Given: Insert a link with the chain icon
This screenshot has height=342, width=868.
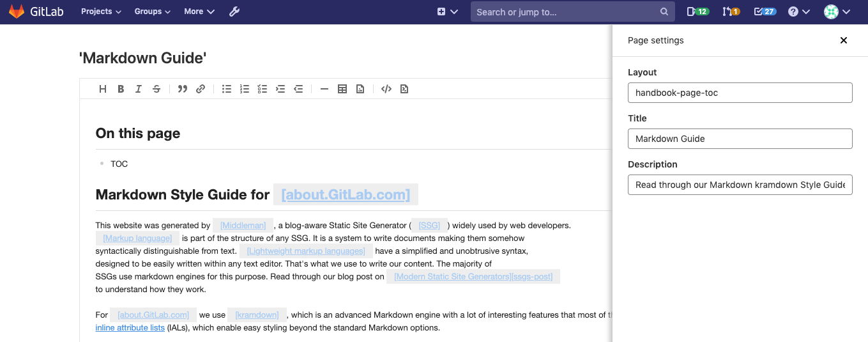Looking at the screenshot, I should [x=201, y=89].
